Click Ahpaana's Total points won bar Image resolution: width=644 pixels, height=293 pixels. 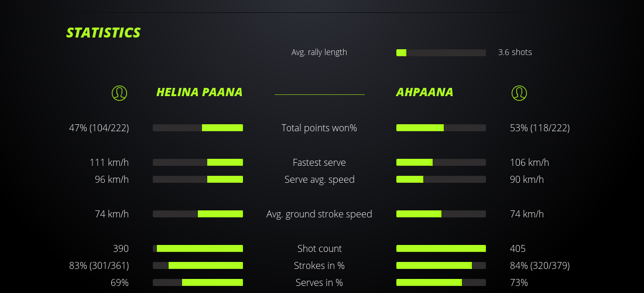click(x=441, y=128)
